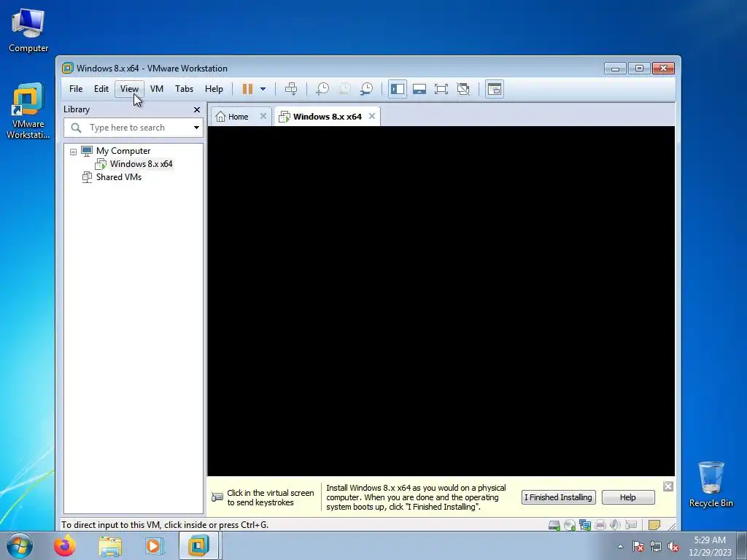
Task: Switch to the Home tab
Action: (238, 117)
